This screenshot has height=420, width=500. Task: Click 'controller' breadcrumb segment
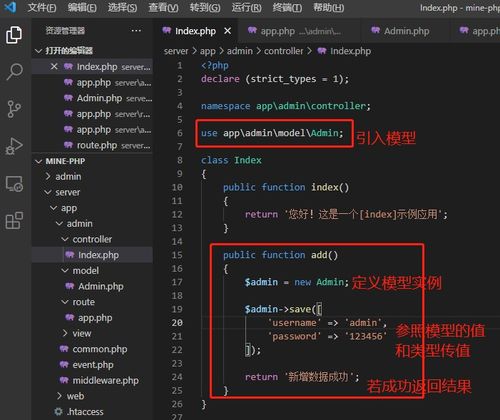(284, 51)
